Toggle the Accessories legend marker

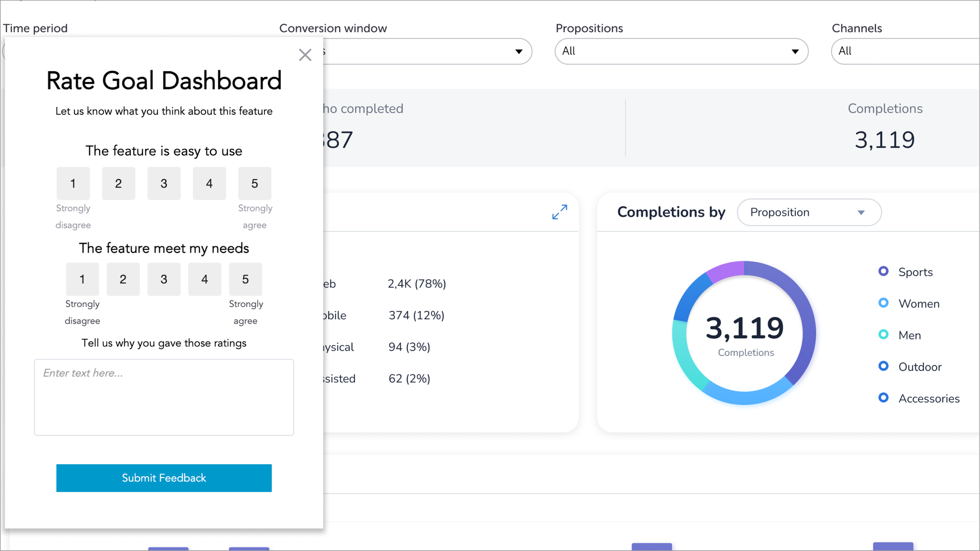[883, 398]
